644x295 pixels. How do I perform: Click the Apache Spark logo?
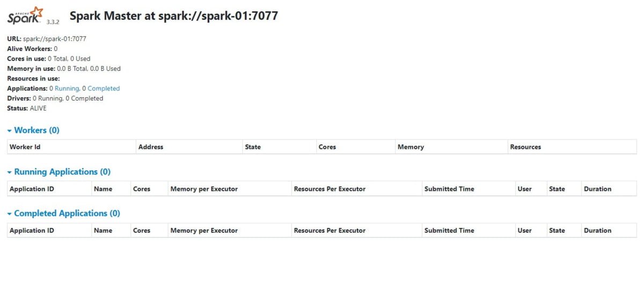[x=25, y=16]
